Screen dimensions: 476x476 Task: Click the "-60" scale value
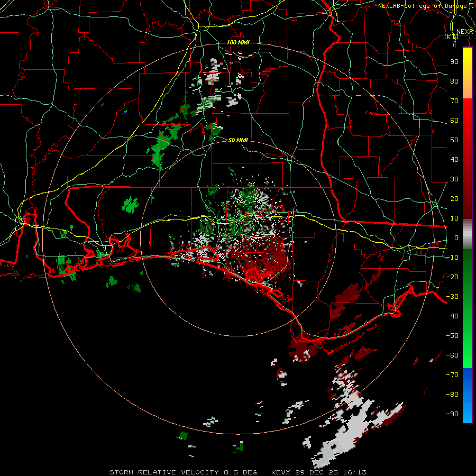tap(452, 355)
